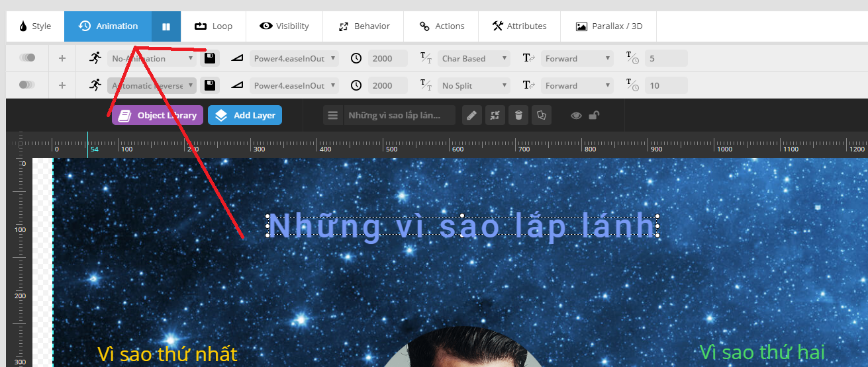Switch to the Animation tab
This screenshot has height=367, width=868.
click(108, 26)
